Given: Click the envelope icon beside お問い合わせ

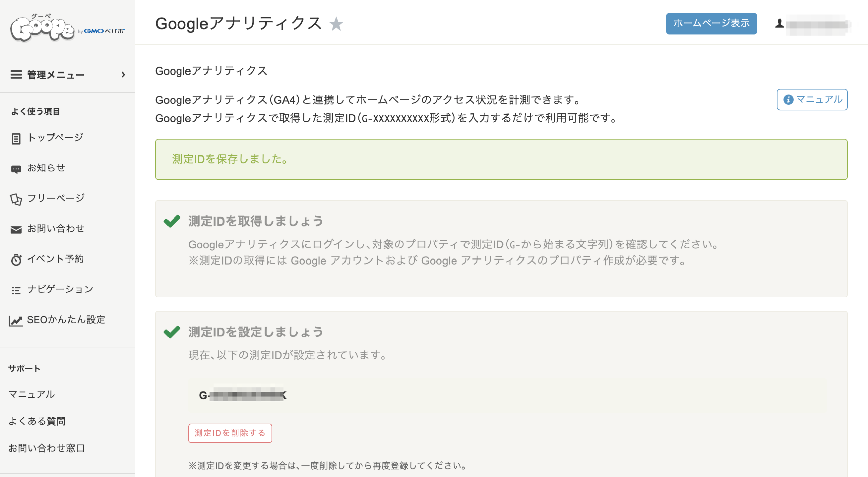Looking at the screenshot, I should point(16,230).
